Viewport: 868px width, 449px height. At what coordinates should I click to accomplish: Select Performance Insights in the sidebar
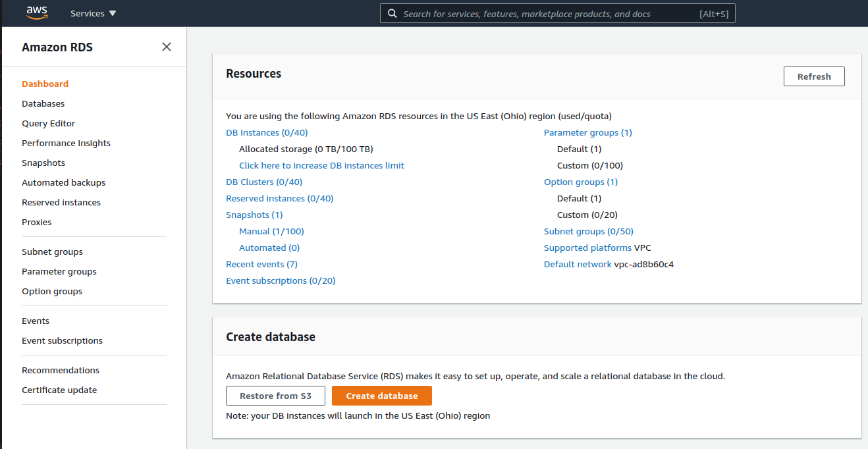[x=66, y=143]
